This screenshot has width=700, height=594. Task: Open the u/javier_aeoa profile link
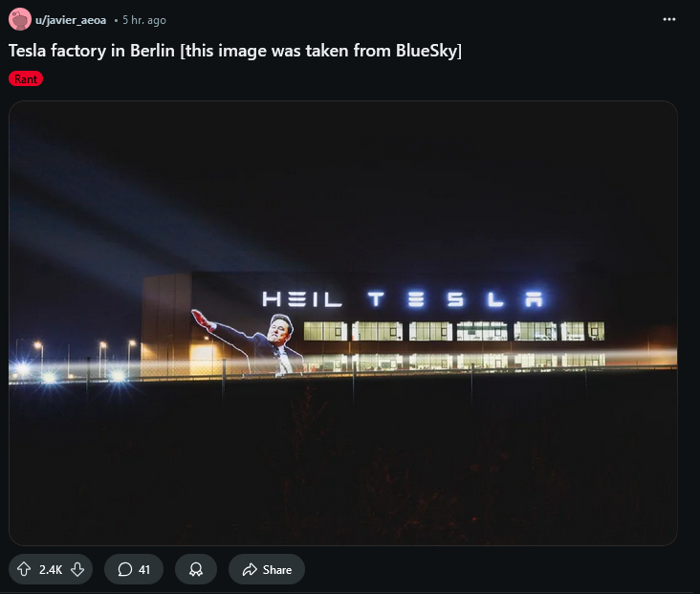71,20
